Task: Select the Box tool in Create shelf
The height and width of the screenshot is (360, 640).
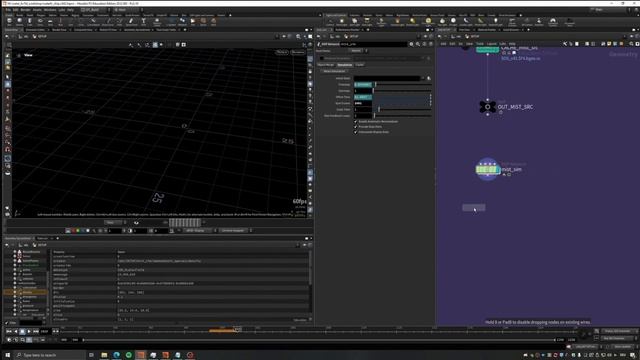Action: pyautogui.click(x=9, y=22)
